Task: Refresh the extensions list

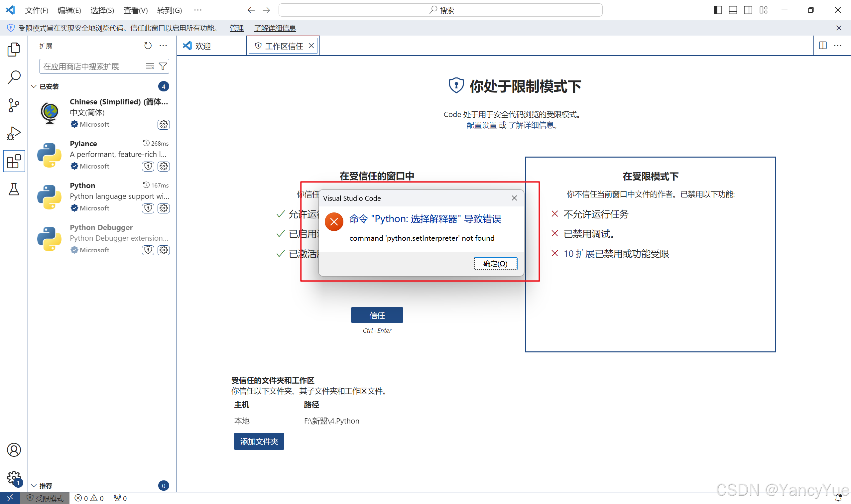Action: [x=148, y=46]
